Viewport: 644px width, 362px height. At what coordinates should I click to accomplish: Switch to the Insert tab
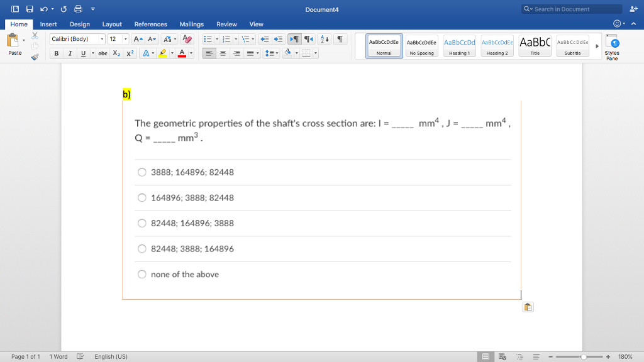[48, 25]
